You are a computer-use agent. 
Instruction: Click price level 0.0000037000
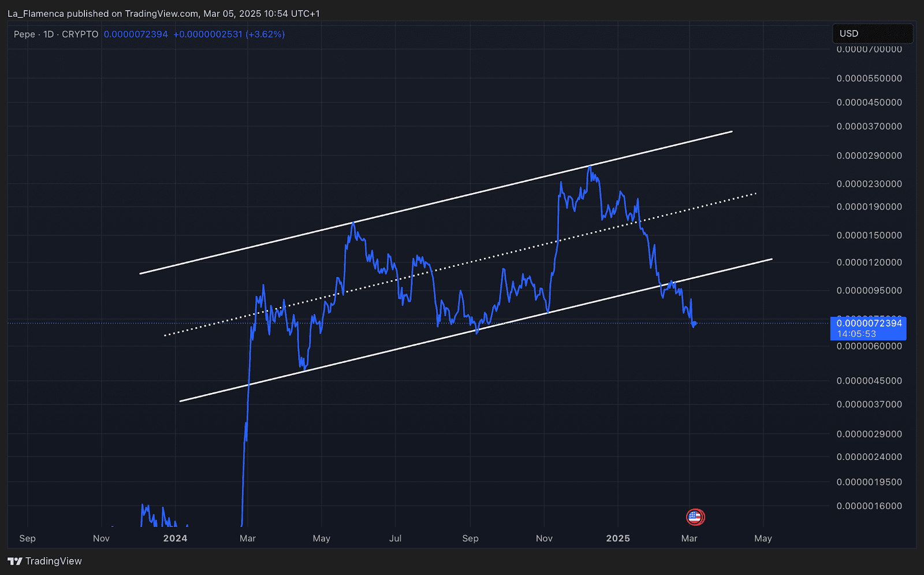[869, 405]
